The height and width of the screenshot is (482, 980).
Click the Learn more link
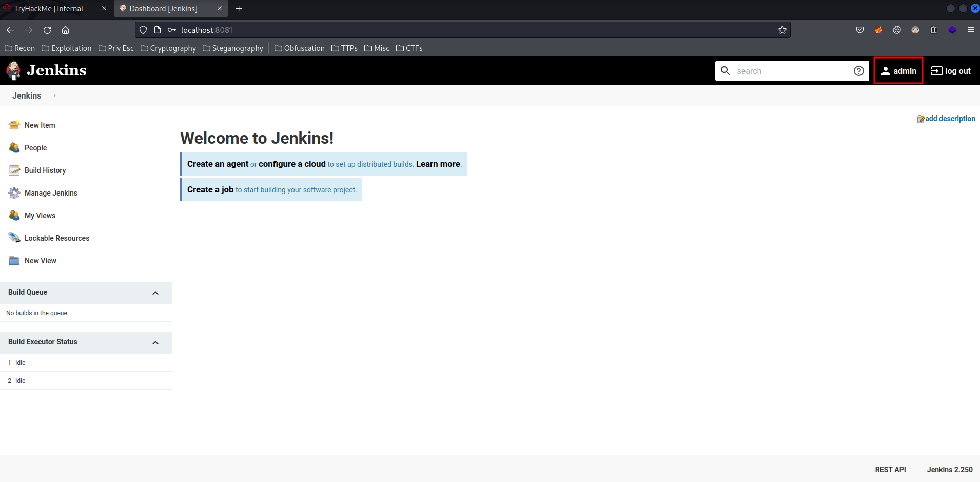pos(438,164)
